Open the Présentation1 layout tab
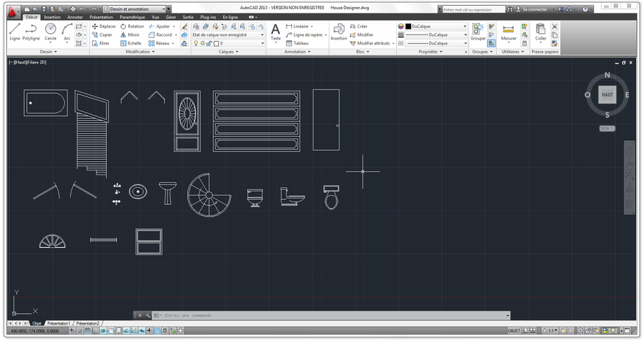 (x=58, y=323)
